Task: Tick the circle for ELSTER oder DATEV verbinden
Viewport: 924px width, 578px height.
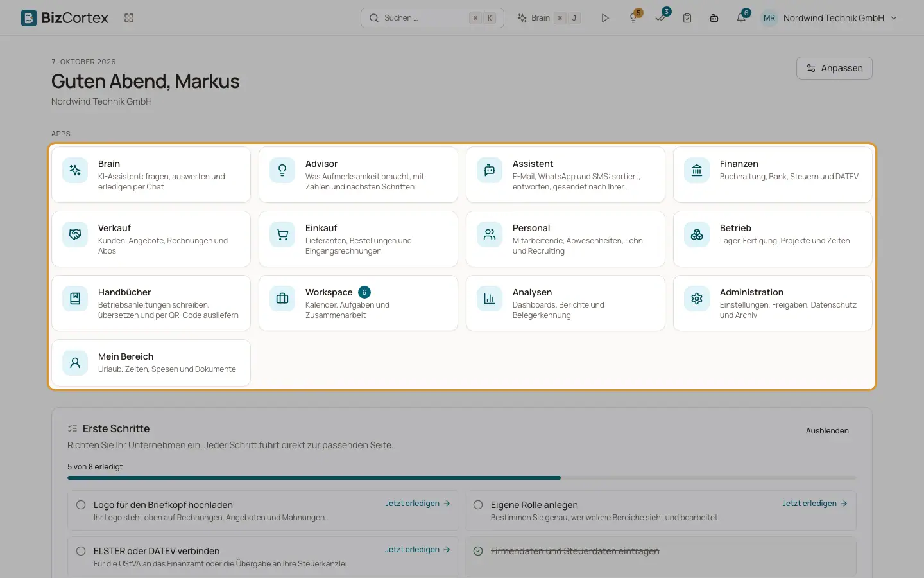Action: (x=81, y=551)
